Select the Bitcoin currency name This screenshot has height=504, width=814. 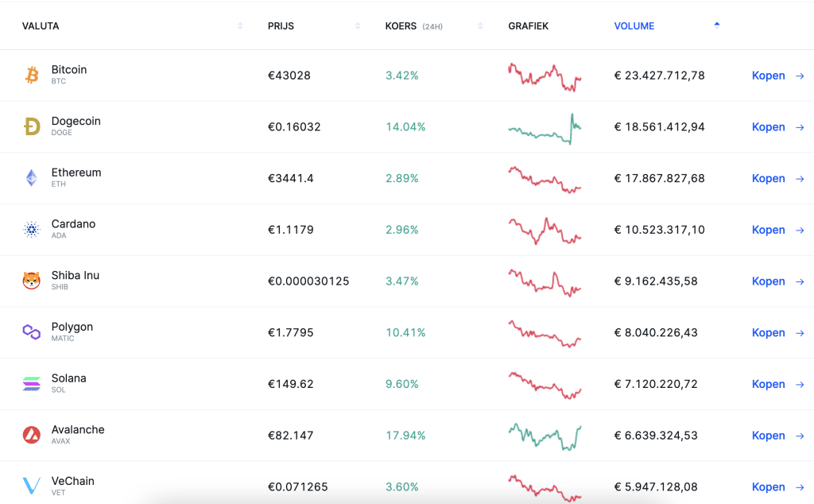coord(69,69)
